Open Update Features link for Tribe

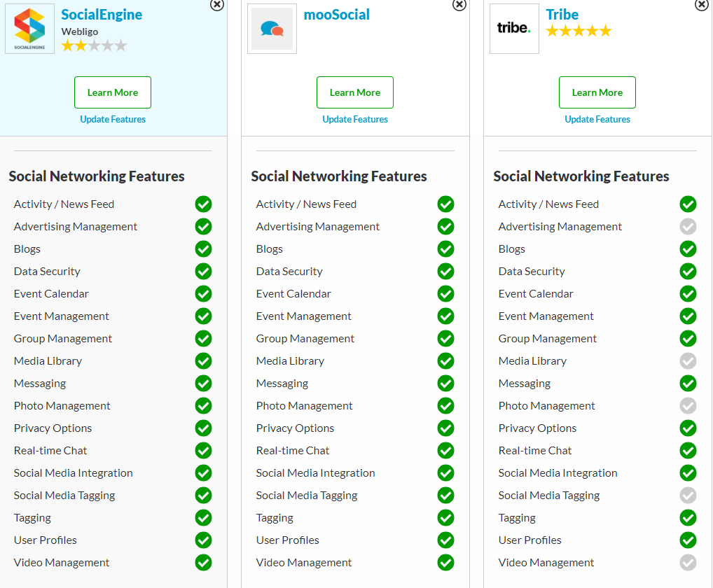[597, 119]
